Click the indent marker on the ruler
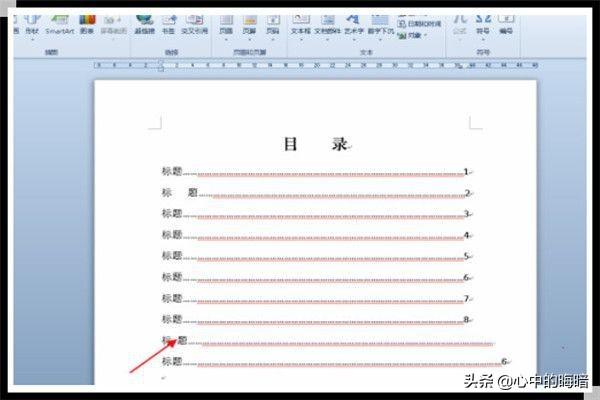The image size is (600, 400). click(x=161, y=65)
